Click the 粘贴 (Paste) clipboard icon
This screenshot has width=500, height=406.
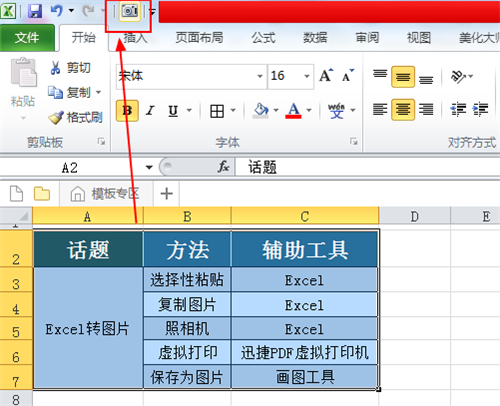click(x=23, y=73)
